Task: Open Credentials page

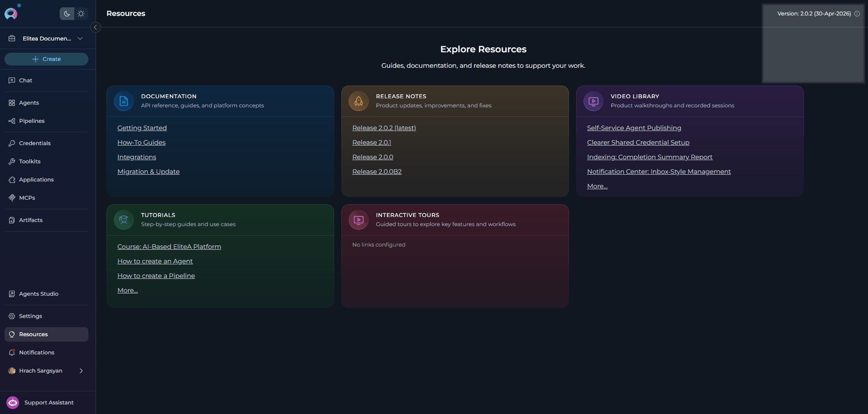Action: pos(35,143)
